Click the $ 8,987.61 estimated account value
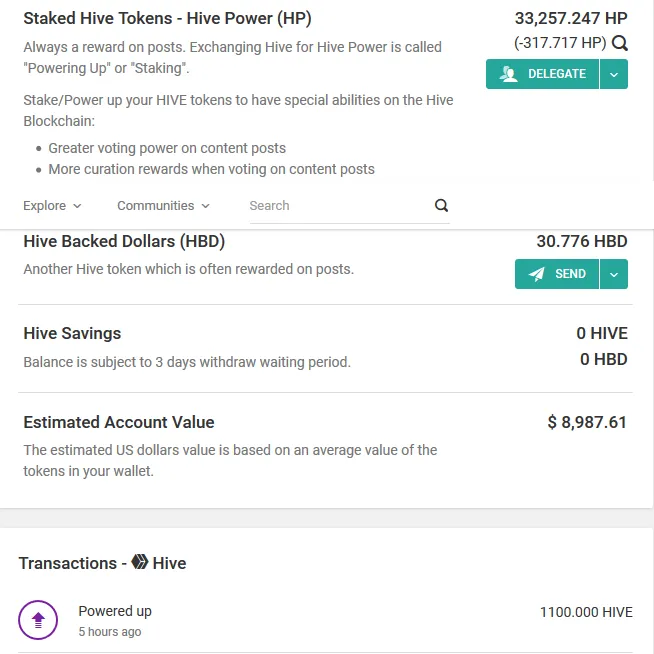This screenshot has width=654, height=654. (x=587, y=422)
